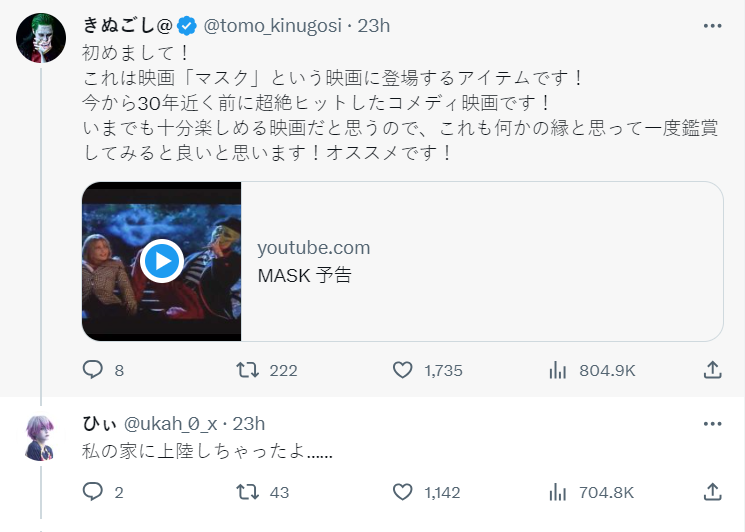Like the tweet with 1,735 likes

403,370
